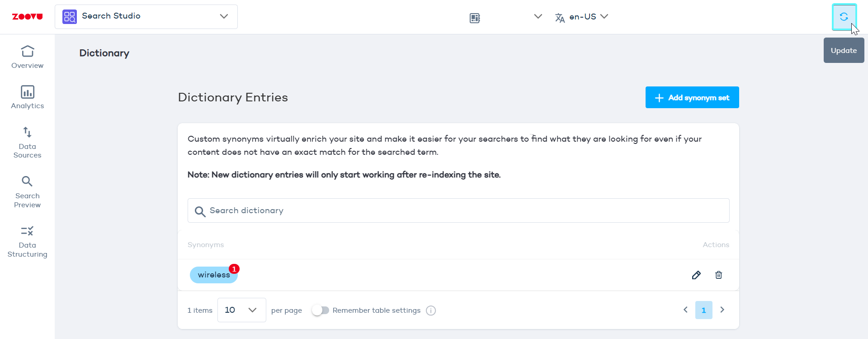This screenshot has width=868, height=339.
Task: Click the Zoovu logo
Action: coord(27,17)
